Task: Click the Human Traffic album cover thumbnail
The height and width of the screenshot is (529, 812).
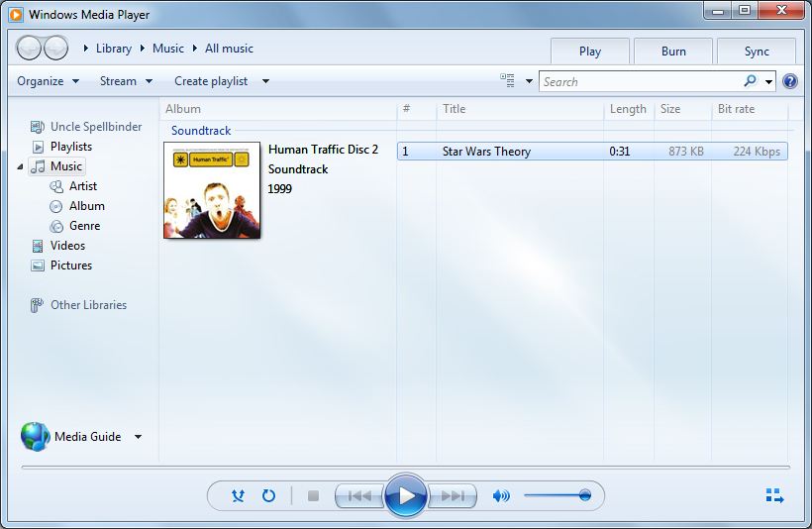Action: click(212, 190)
